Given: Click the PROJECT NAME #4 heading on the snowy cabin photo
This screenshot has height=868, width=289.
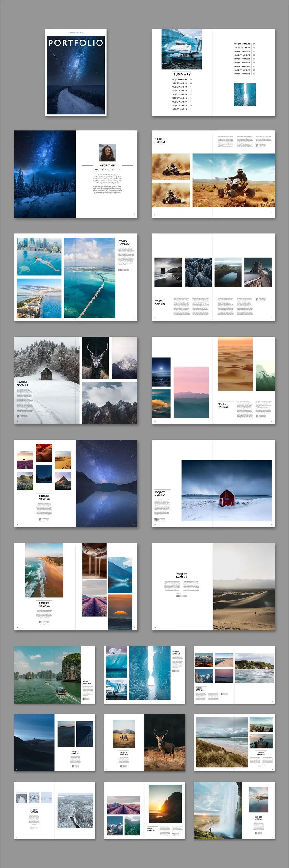Looking at the screenshot, I should [23, 383].
